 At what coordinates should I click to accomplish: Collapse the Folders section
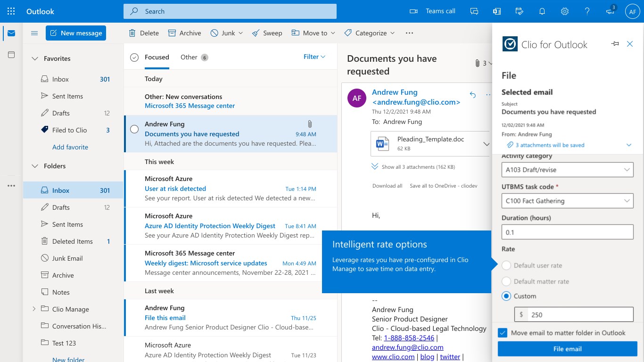click(34, 166)
